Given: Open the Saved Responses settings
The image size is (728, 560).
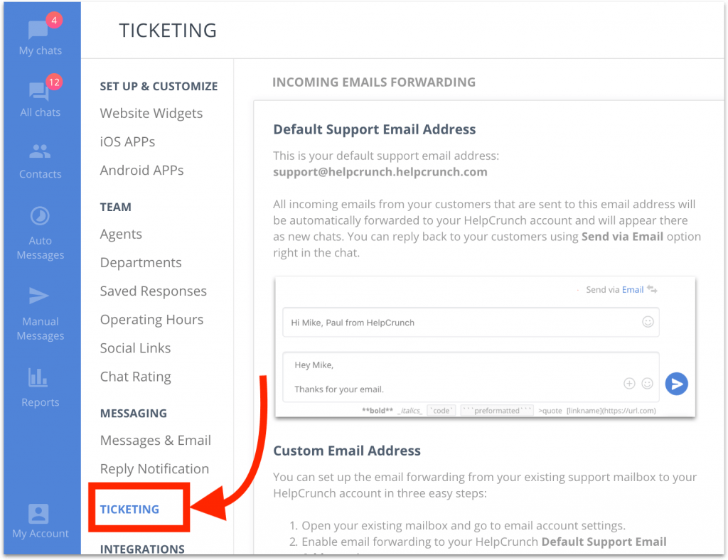Looking at the screenshot, I should [x=154, y=291].
